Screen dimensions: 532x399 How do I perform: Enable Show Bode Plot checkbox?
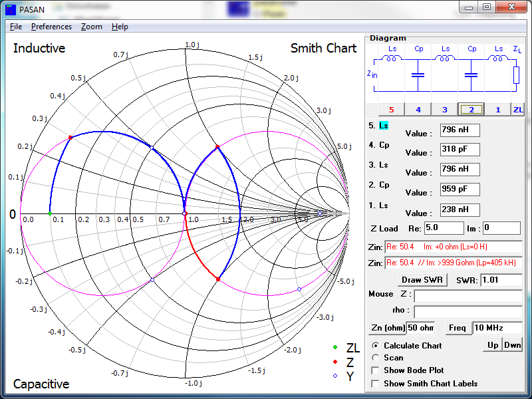(x=375, y=370)
